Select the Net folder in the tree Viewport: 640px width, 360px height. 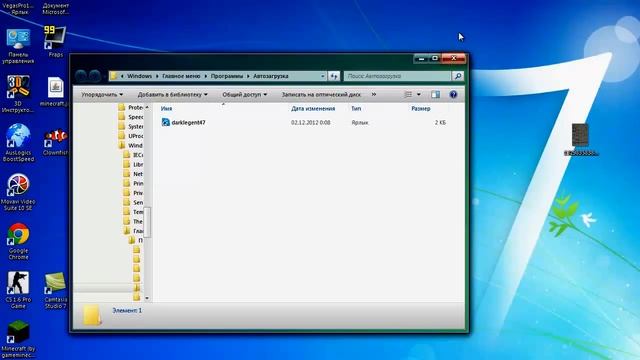click(x=133, y=174)
